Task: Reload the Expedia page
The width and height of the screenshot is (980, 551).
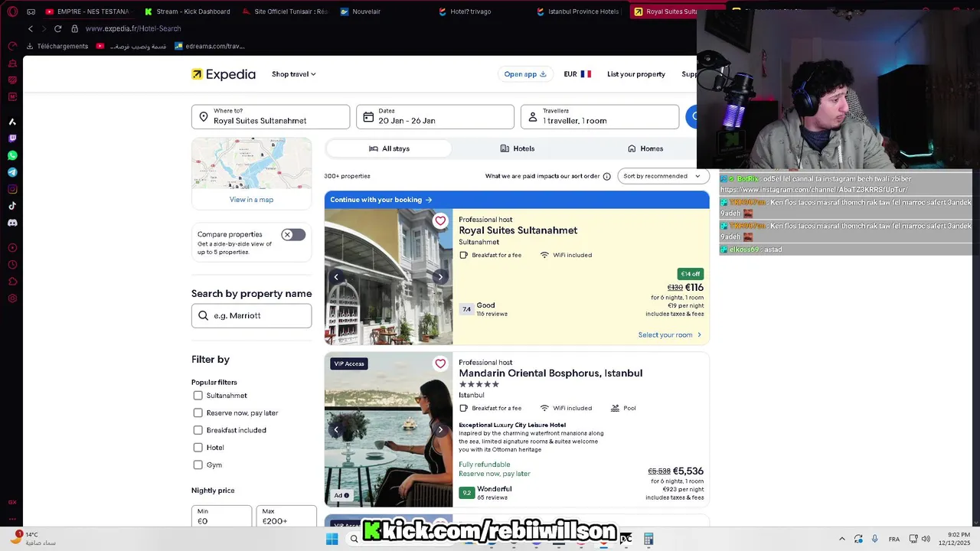Action: click(57, 28)
